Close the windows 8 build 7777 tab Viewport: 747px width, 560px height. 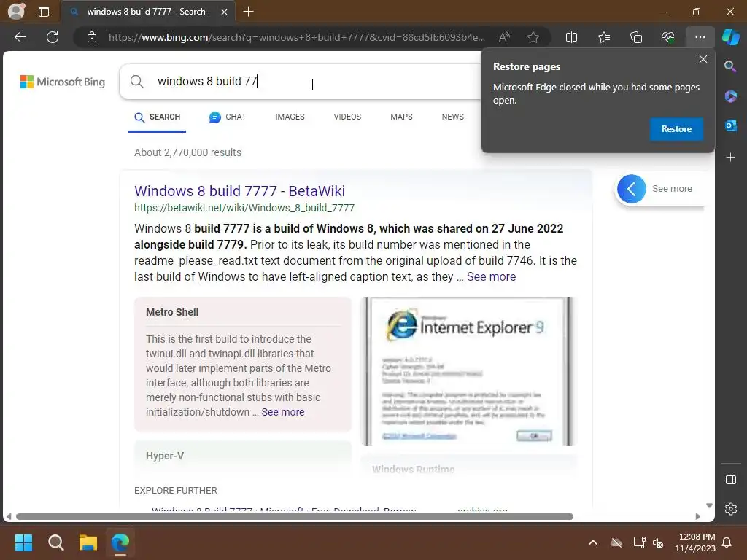coord(224,12)
